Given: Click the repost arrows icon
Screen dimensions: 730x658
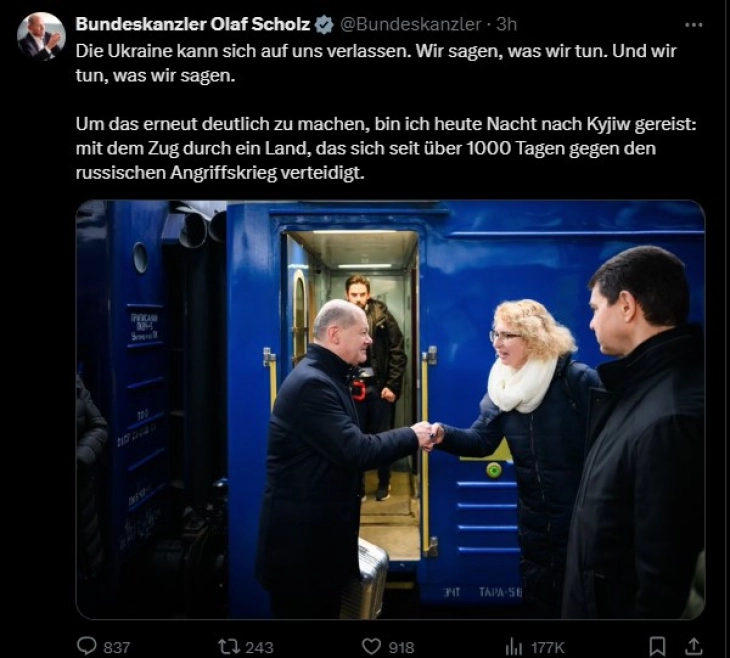Looking at the screenshot, I should pos(230,646).
